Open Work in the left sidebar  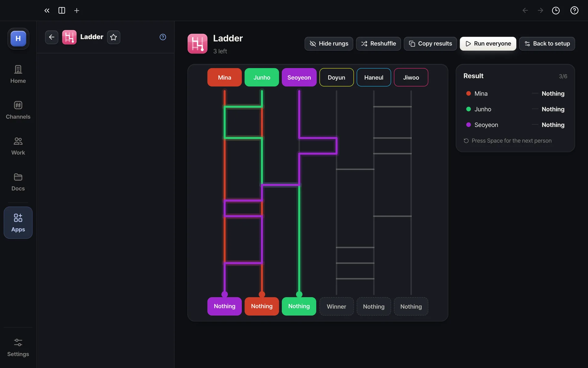[x=18, y=146]
